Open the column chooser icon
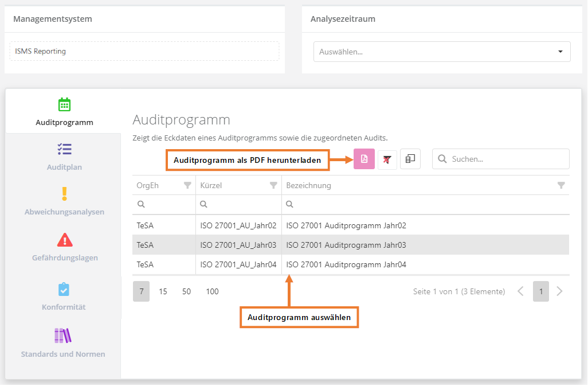 [x=410, y=159]
